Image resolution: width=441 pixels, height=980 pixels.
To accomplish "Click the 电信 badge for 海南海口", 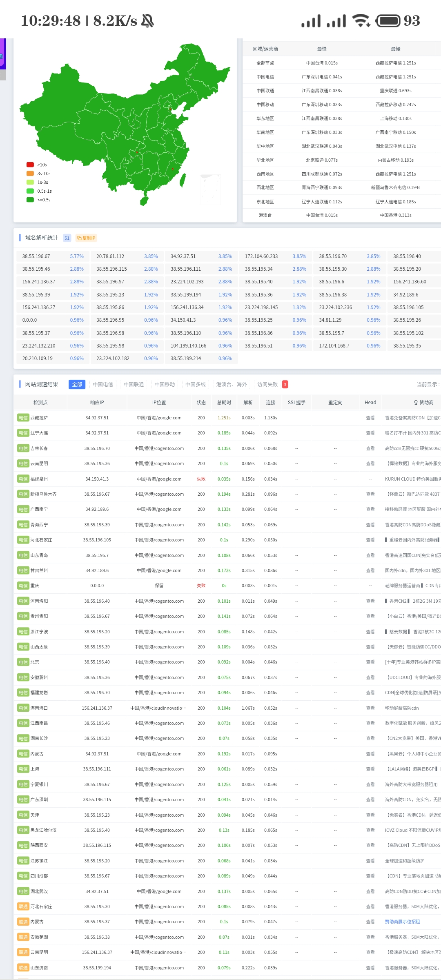I will pos(23,708).
